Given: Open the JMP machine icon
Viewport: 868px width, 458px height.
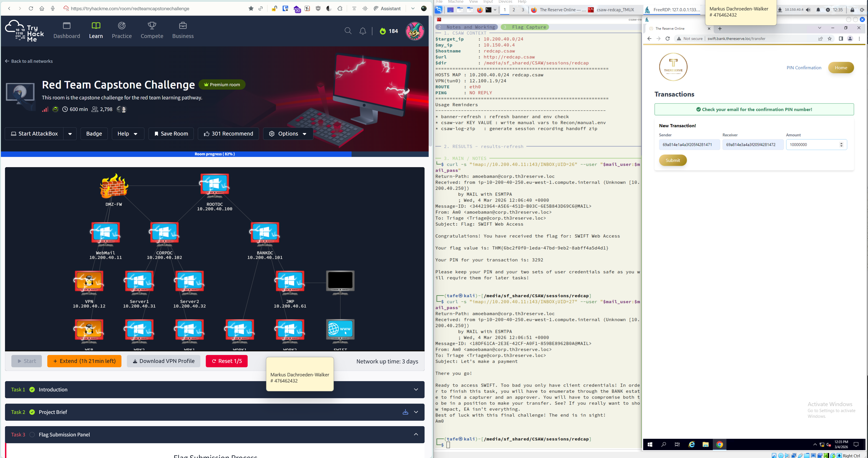Looking at the screenshot, I should coord(290,282).
